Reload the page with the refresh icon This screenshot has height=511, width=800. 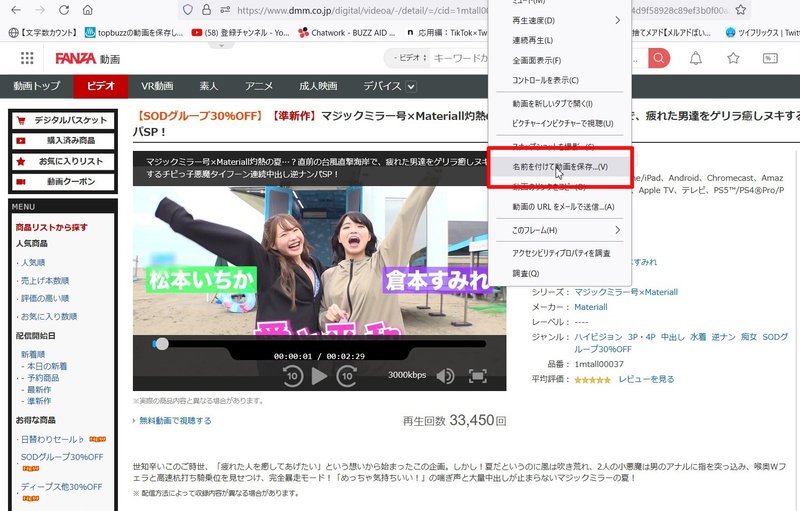(x=64, y=10)
